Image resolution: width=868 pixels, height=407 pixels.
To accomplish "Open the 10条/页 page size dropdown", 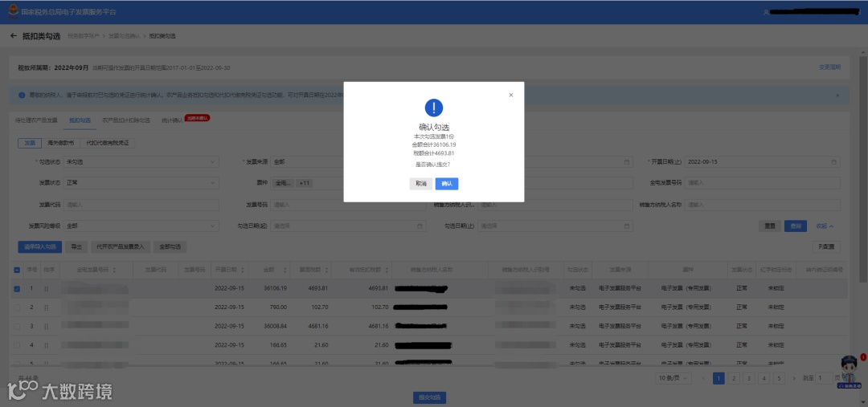I will pos(674,378).
